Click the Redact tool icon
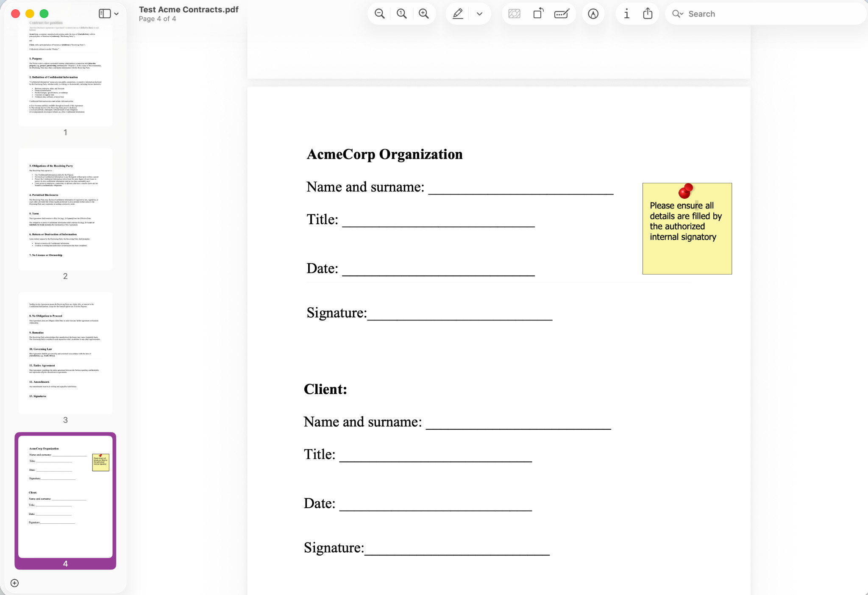 pos(514,14)
